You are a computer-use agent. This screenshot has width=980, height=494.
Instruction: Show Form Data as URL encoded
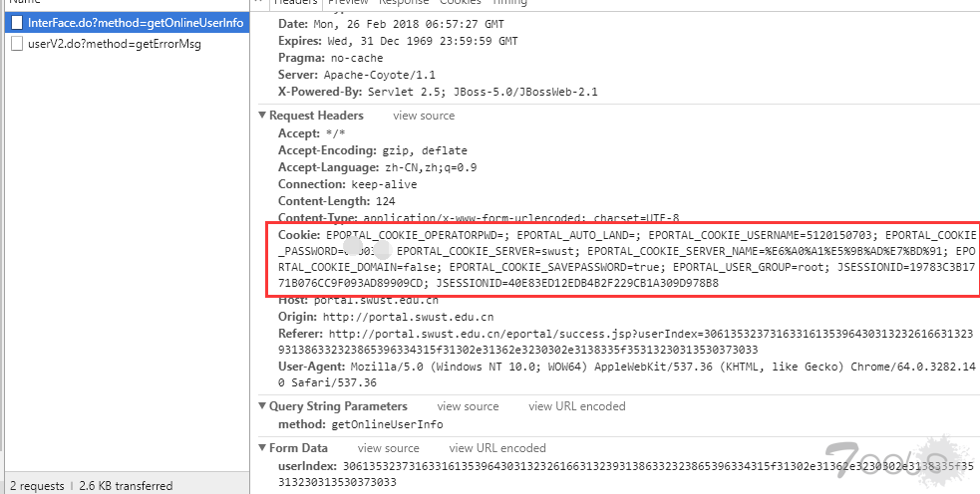(496, 448)
